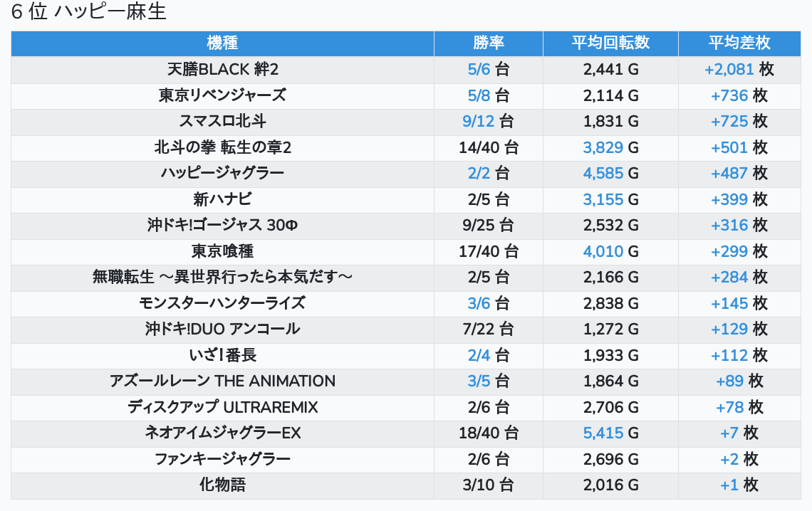Image resolution: width=812 pixels, height=511 pixels.
Task: Click the アズールレーン THE ANIMATION entry
Action: (x=222, y=381)
